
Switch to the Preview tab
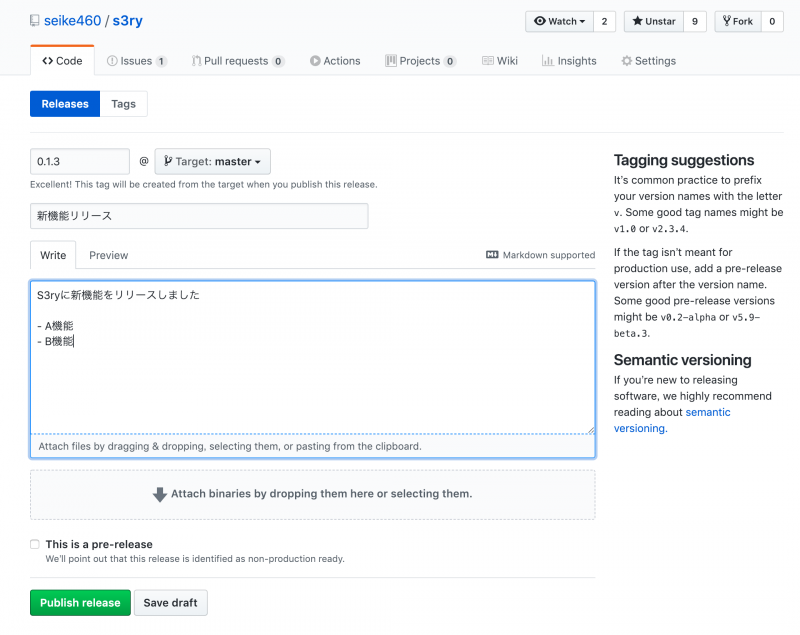(108, 255)
